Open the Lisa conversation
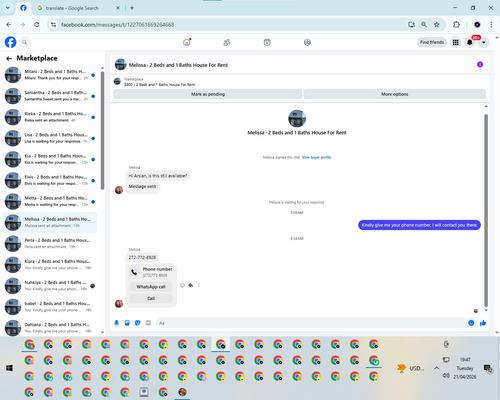Screen dimensions: 500x400 (50, 138)
